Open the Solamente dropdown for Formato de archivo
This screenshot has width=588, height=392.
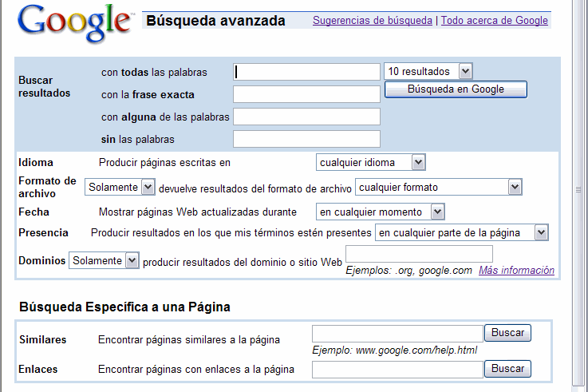(x=120, y=187)
